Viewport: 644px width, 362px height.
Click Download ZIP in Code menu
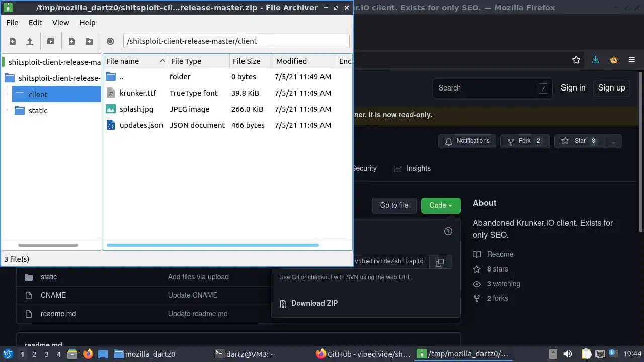314,303
